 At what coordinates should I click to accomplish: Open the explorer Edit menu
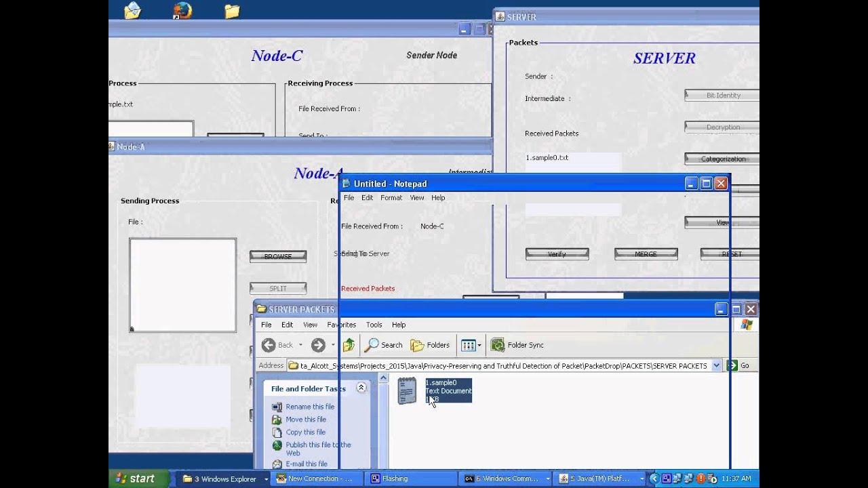[288, 325]
